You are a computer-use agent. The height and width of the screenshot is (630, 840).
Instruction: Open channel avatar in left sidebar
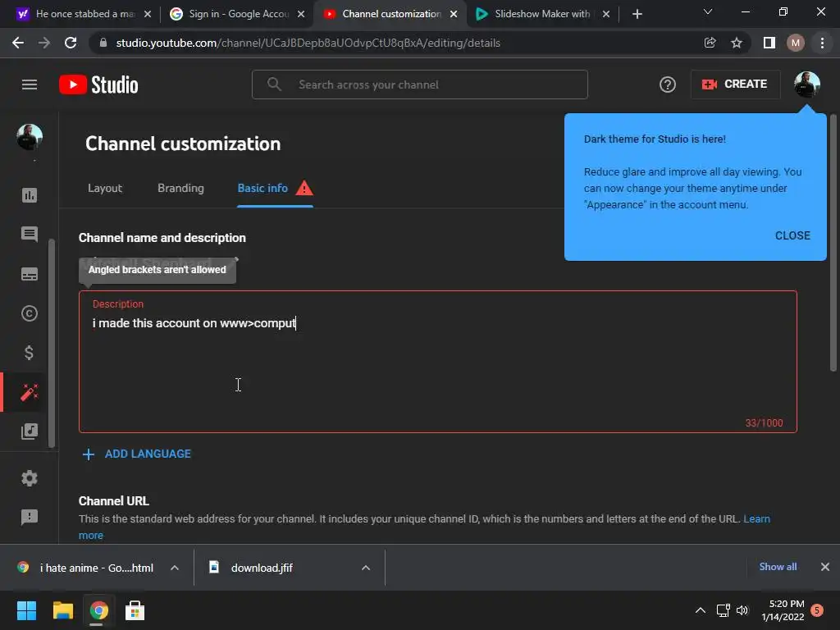(x=30, y=137)
